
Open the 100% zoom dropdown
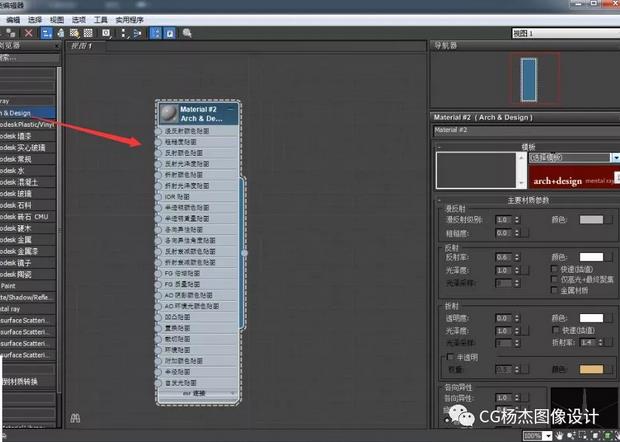[x=548, y=436]
